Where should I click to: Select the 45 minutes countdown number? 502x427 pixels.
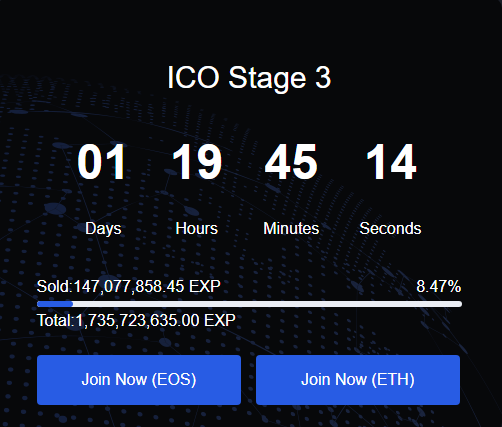[291, 162]
